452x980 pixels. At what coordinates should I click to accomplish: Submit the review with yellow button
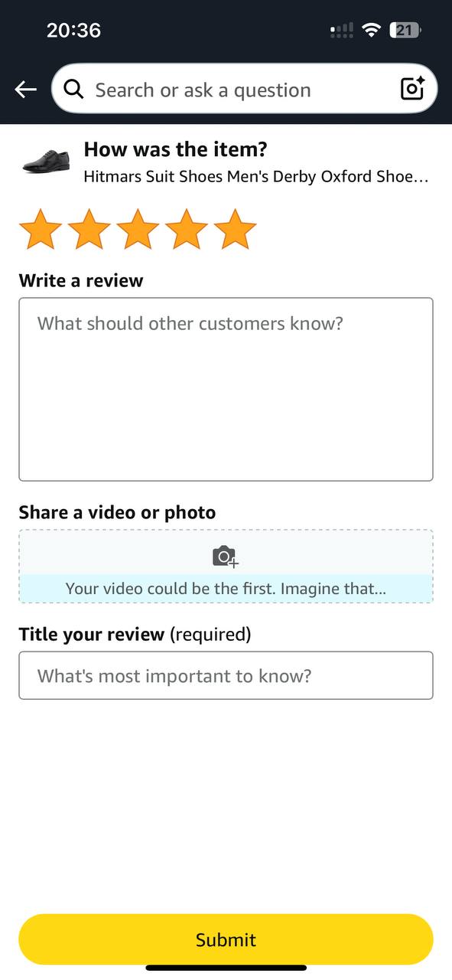226,939
